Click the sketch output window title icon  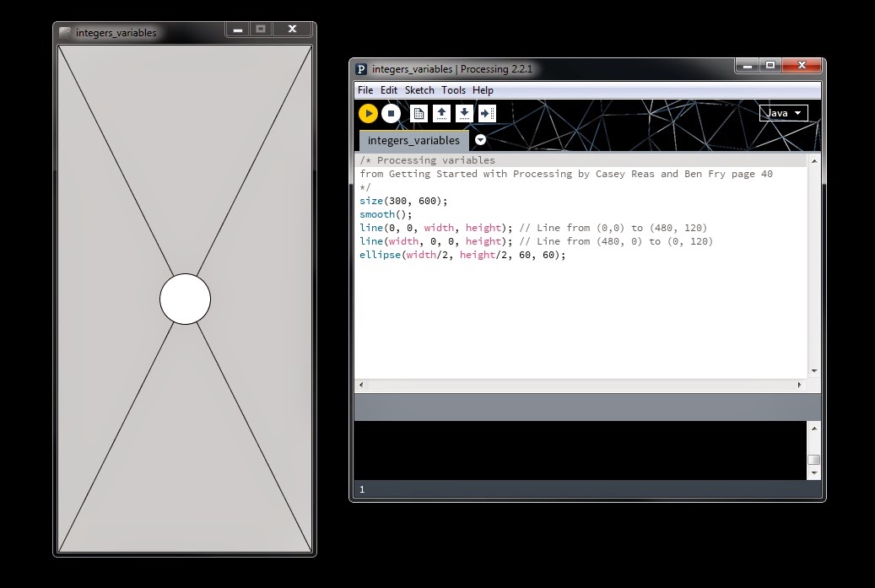point(65,33)
